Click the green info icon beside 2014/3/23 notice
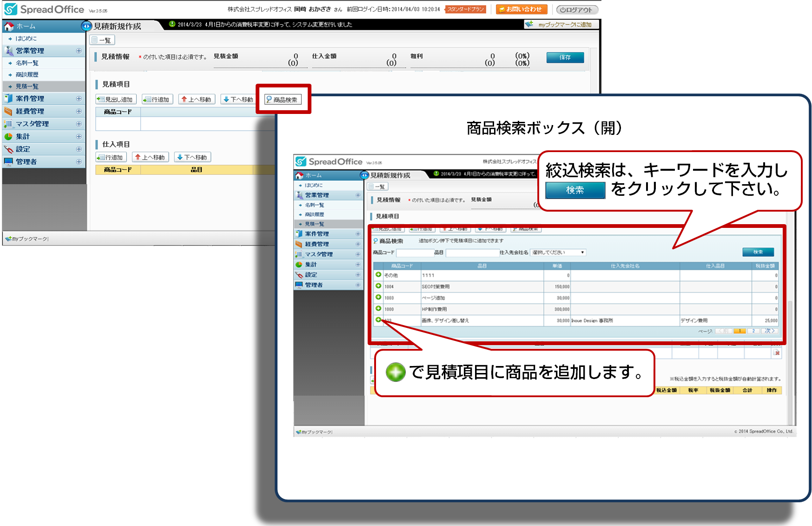The height and width of the screenshot is (526, 812). [172, 24]
